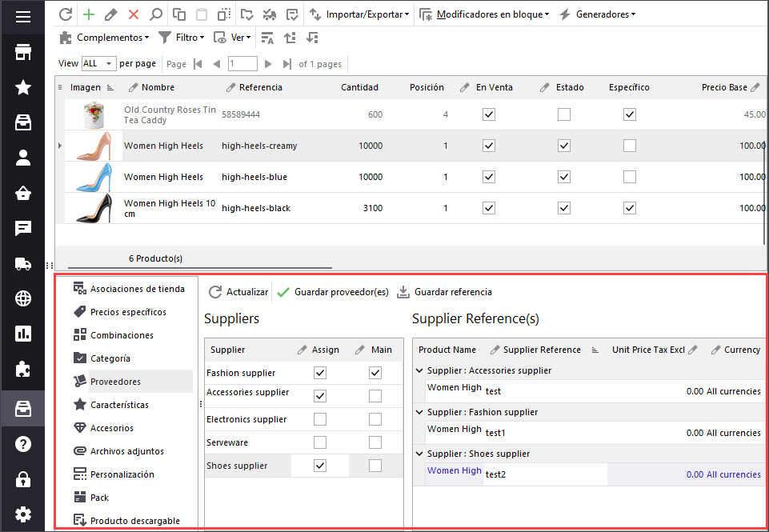Open Archivos adjuntos tab
Image resolution: width=769 pixels, height=532 pixels.
(x=118, y=451)
